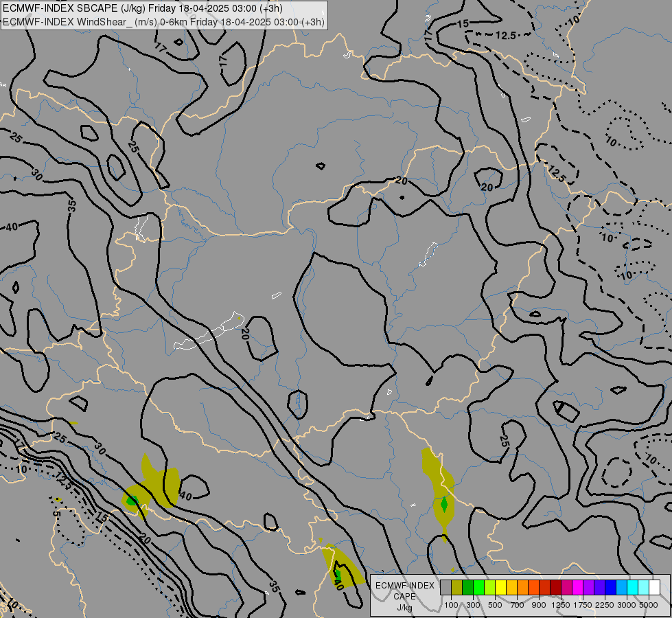Select the bright fuchsia legend swatch
Image resolution: width=672 pixels, height=618 pixels.
(x=577, y=588)
